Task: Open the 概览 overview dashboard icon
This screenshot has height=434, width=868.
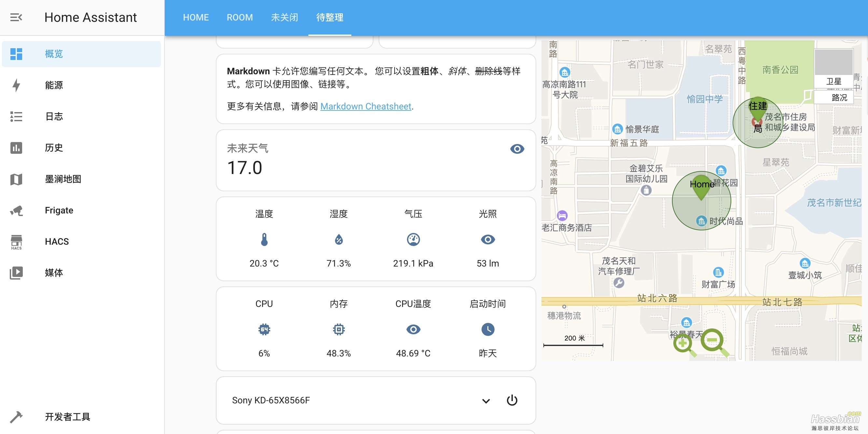Action: coord(16,54)
